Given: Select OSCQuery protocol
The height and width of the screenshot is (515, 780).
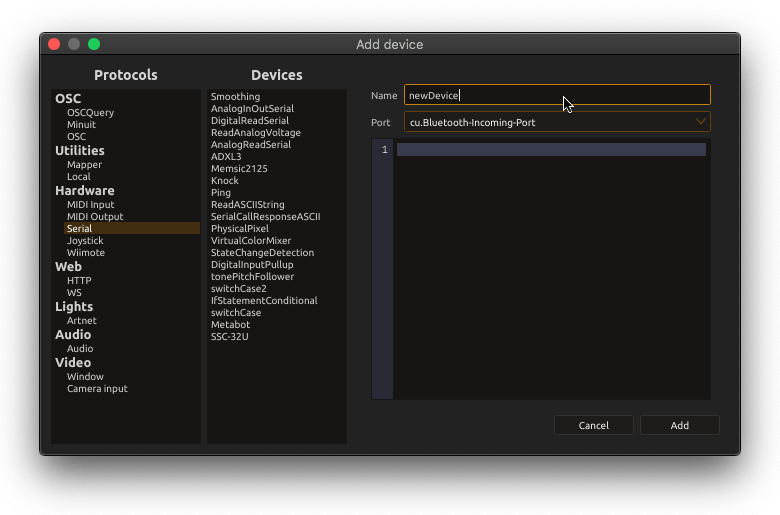Looking at the screenshot, I should (91, 112).
